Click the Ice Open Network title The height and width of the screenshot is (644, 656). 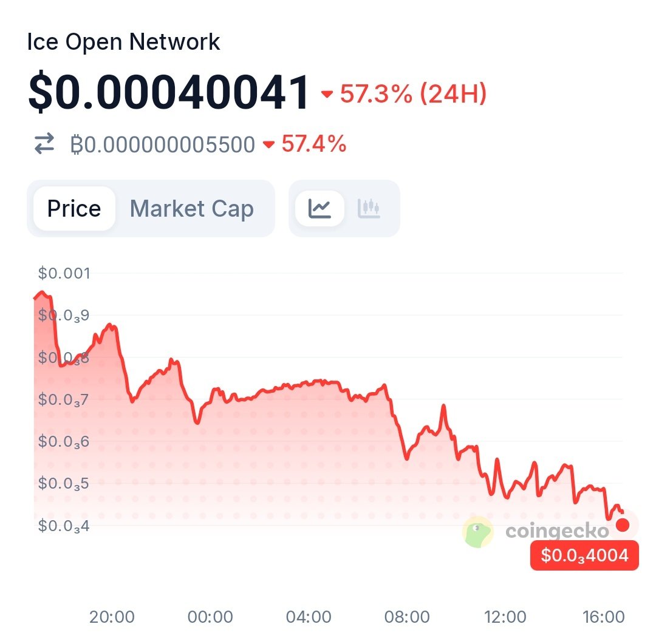(x=123, y=42)
